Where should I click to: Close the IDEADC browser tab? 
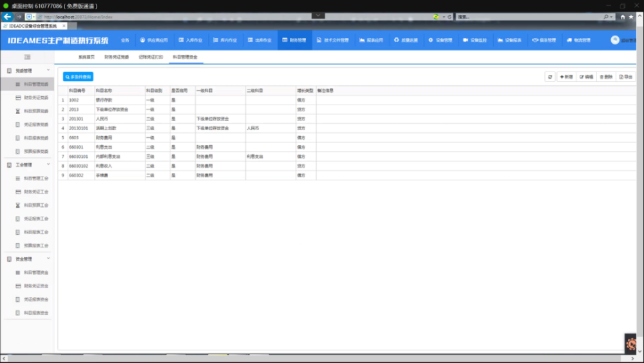tap(64, 26)
